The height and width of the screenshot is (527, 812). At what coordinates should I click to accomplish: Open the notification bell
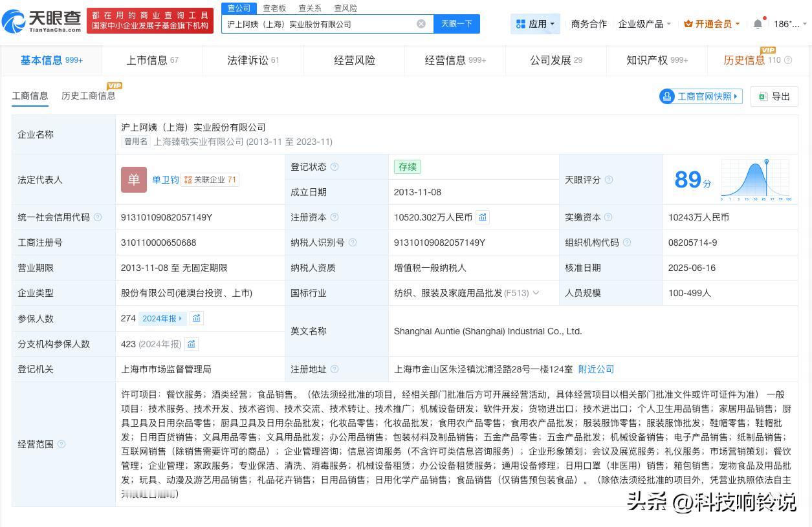pyautogui.click(x=758, y=24)
